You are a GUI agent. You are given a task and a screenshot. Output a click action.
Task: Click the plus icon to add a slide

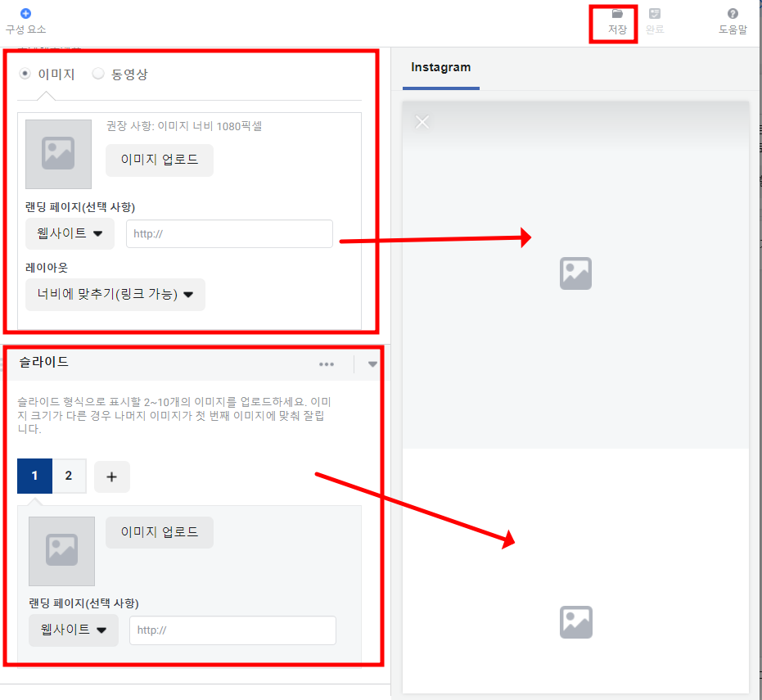(x=112, y=476)
